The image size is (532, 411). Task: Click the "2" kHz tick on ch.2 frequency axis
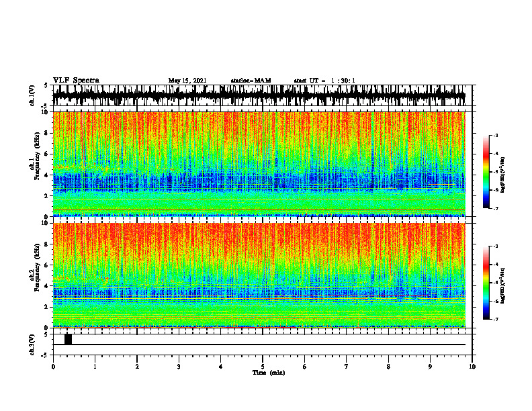[x=46, y=307]
